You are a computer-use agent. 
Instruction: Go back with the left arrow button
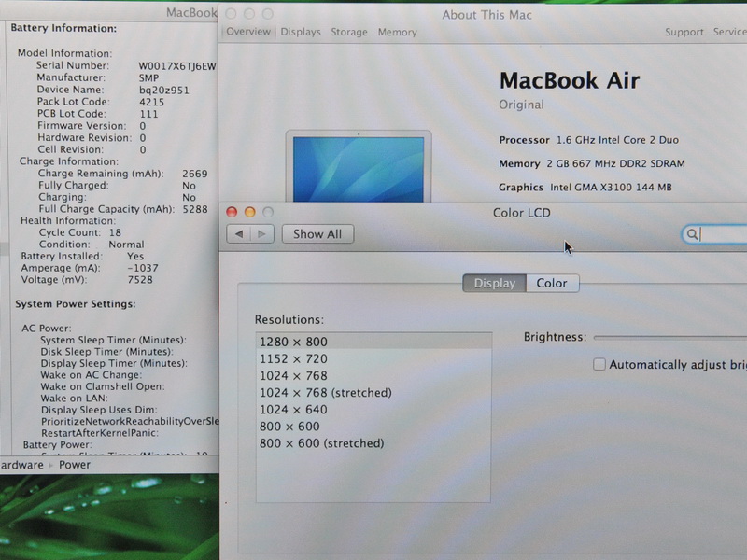coord(239,234)
